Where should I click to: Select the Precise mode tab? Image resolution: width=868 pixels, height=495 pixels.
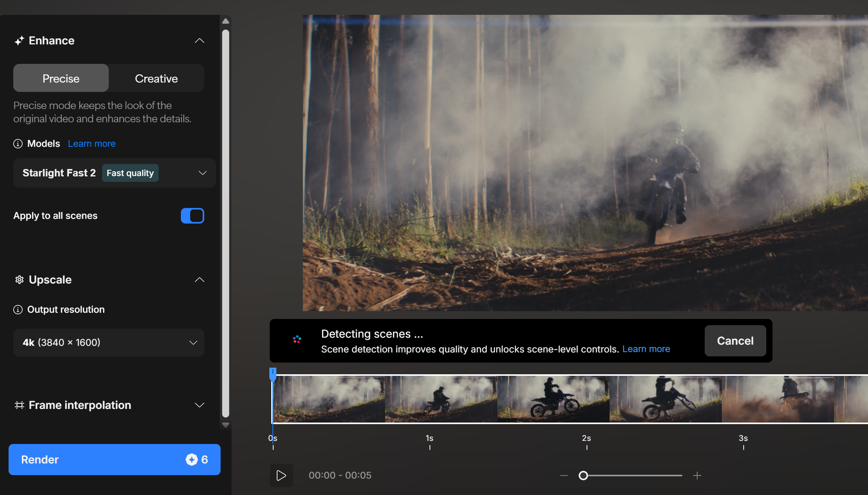(61, 78)
